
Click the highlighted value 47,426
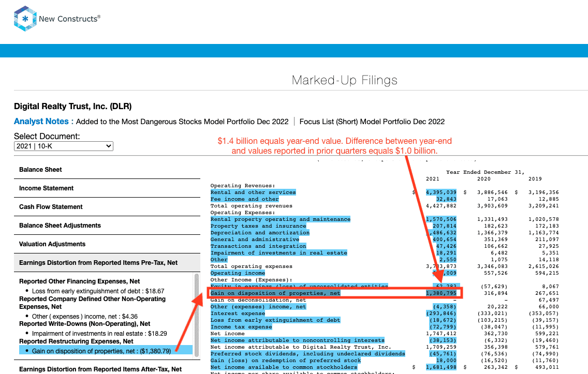click(446, 246)
